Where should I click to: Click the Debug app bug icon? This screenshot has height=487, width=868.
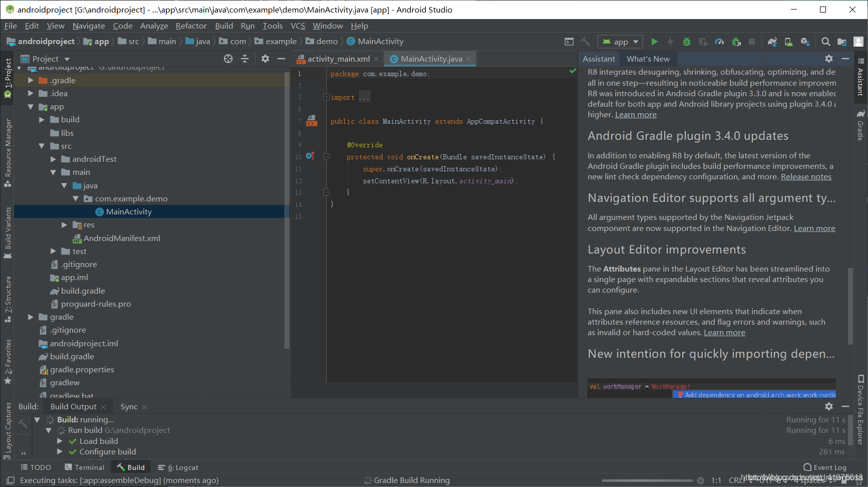687,42
